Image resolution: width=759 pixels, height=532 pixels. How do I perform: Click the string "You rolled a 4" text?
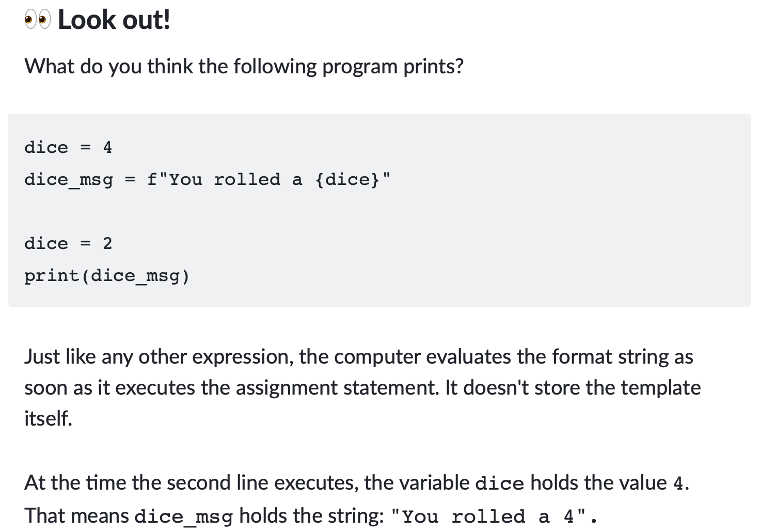click(495, 516)
